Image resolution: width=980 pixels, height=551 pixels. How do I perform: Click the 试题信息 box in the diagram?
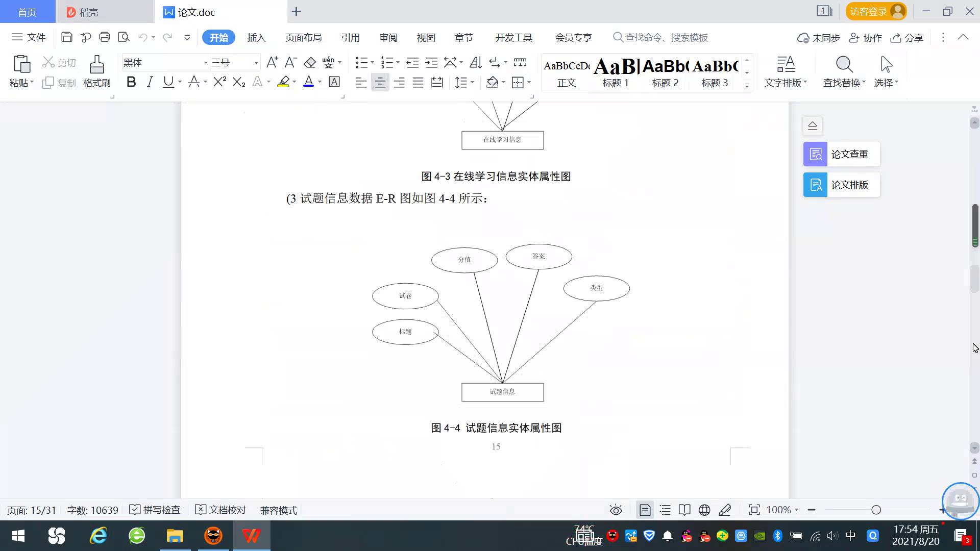coord(502,392)
